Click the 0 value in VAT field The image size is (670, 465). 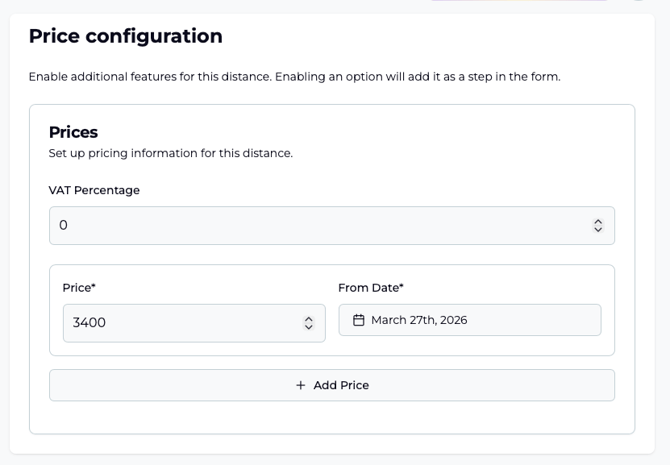pyautogui.click(x=63, y=226)
